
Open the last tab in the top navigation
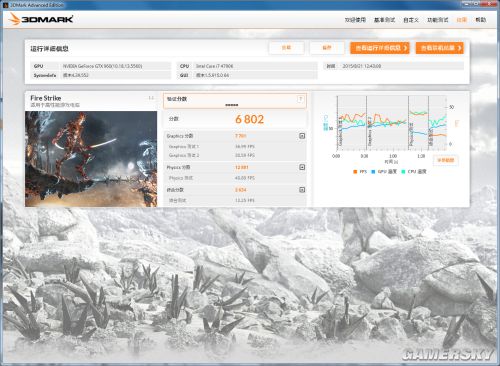tap(481, 20)
